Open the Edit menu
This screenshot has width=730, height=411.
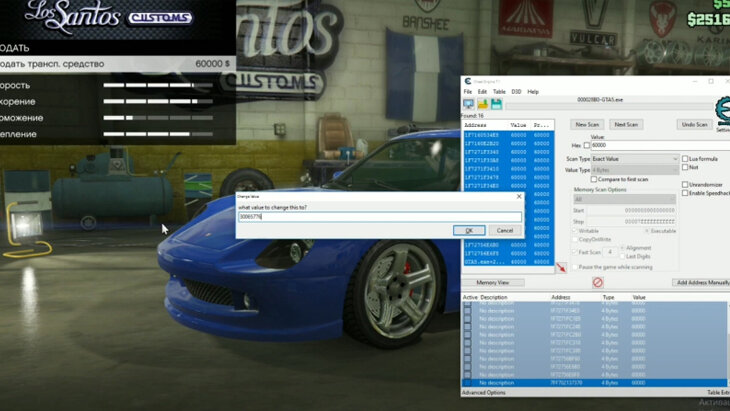pos(482,91)
